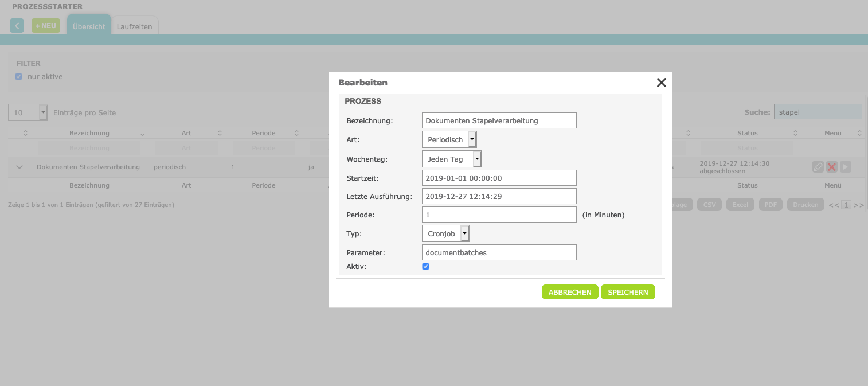Uncheck the 'nur aktive' filter checkbox
The width and height of the screenshot is (868, 386).
(19, 77)
